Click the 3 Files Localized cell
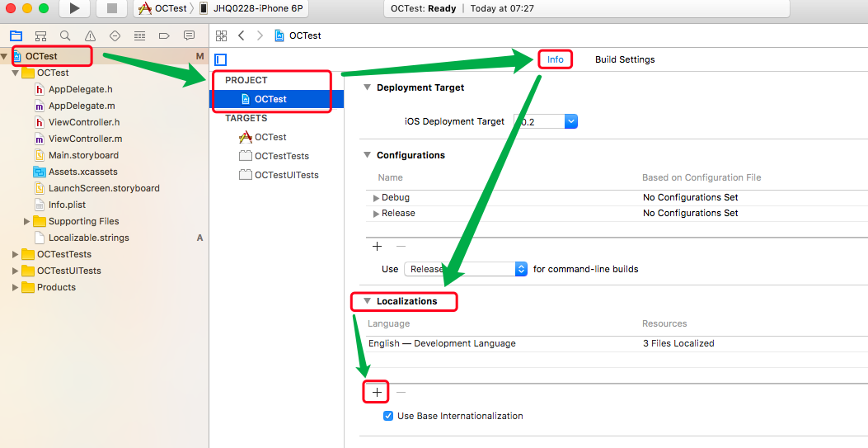Image resolution: width=868 pixels, height=448 pixels. (678, 343)
